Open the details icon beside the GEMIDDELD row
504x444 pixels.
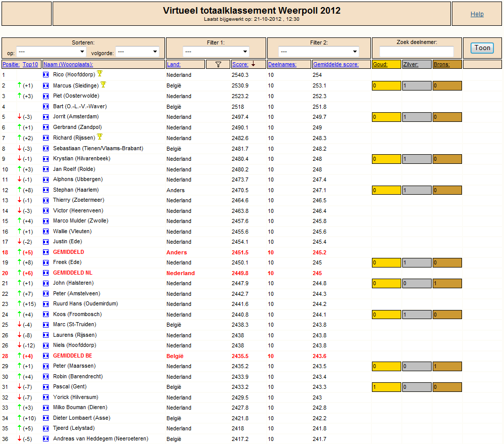pyautogui.click(x=46, y=252)
